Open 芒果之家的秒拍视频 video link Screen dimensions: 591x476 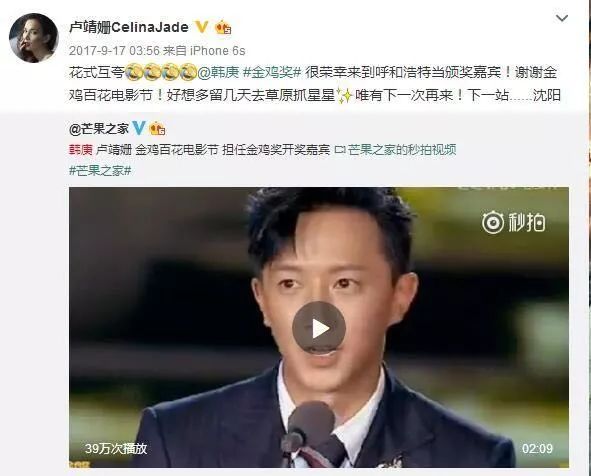402,150
